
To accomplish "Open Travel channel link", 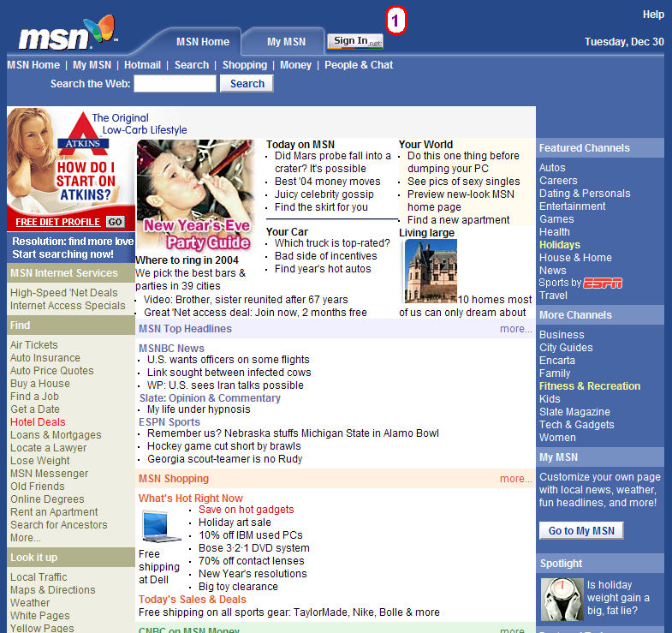I will click(x=553, y=296).
